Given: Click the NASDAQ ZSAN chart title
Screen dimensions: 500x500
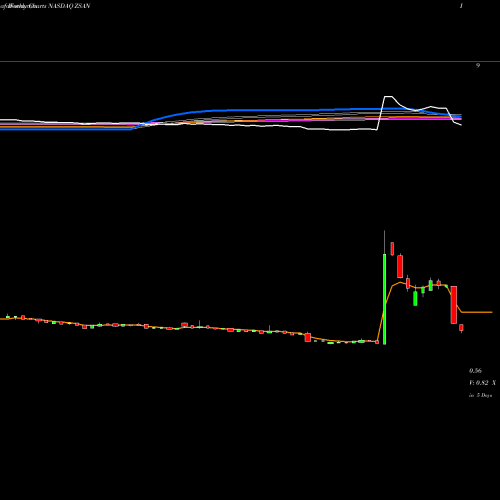Looking at the screenshot, I should tap(69, 6).
